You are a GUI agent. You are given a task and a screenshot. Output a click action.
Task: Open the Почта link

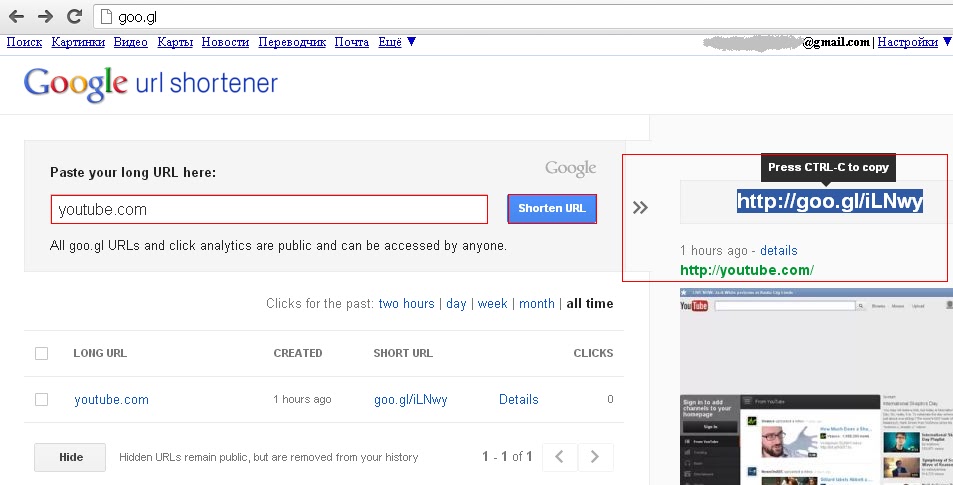click(x=352, y=42)
